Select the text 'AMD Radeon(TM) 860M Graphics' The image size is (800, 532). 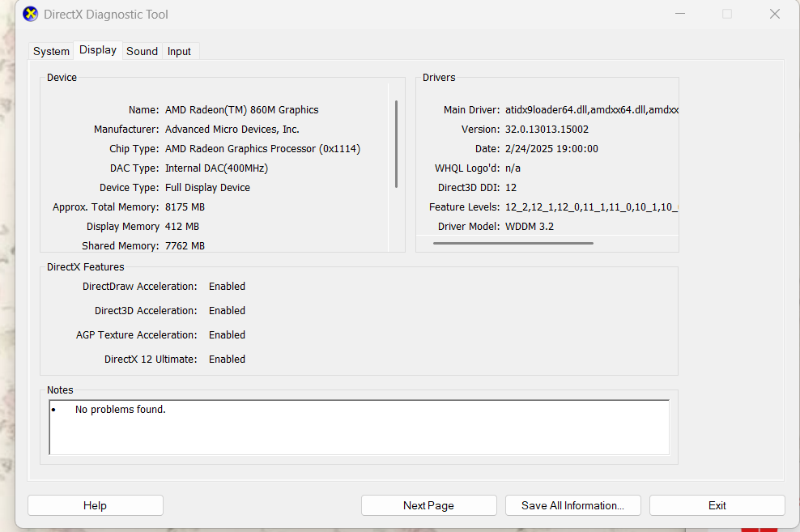click(x=242, y=109)
